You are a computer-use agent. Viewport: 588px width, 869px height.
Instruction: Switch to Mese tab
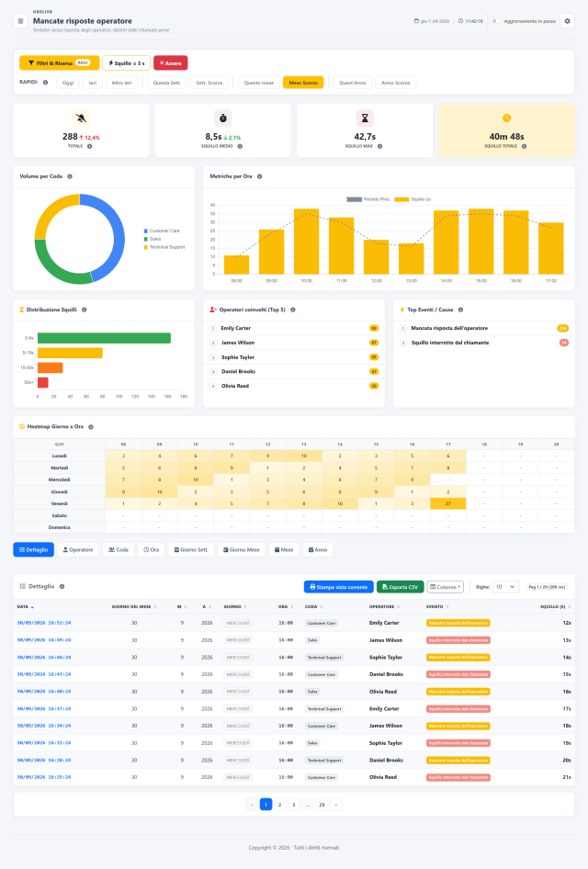284,549
